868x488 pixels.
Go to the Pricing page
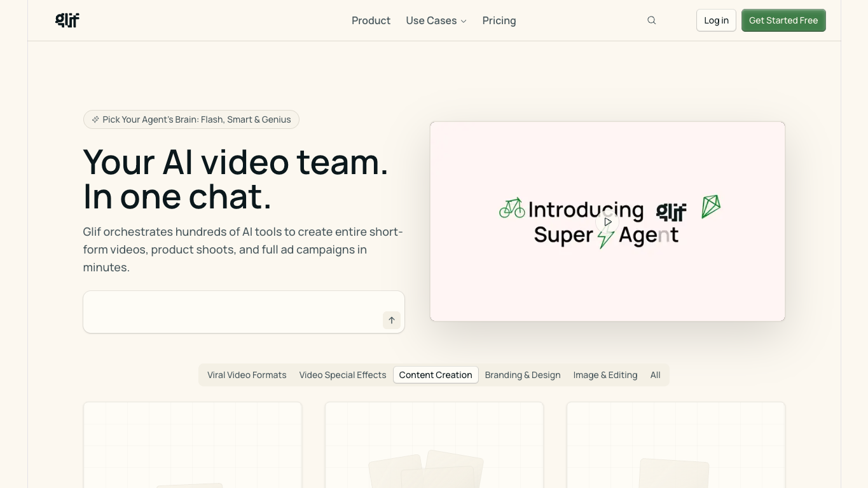coord(499,20)
